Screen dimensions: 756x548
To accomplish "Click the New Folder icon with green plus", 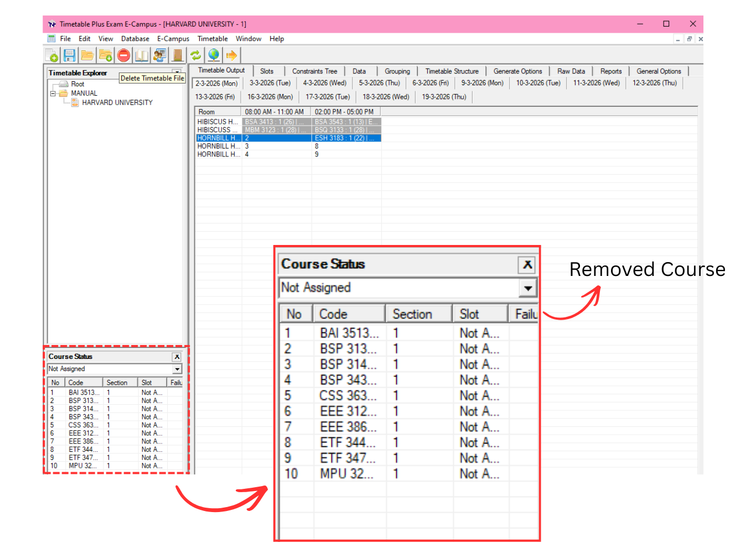I will tap(105, 55).
